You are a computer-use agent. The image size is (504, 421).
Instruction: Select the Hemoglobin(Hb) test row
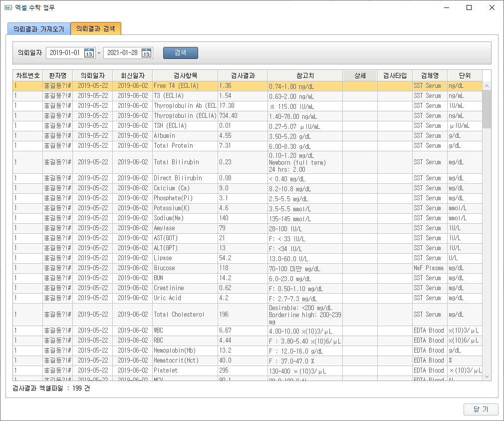[185, 350]
